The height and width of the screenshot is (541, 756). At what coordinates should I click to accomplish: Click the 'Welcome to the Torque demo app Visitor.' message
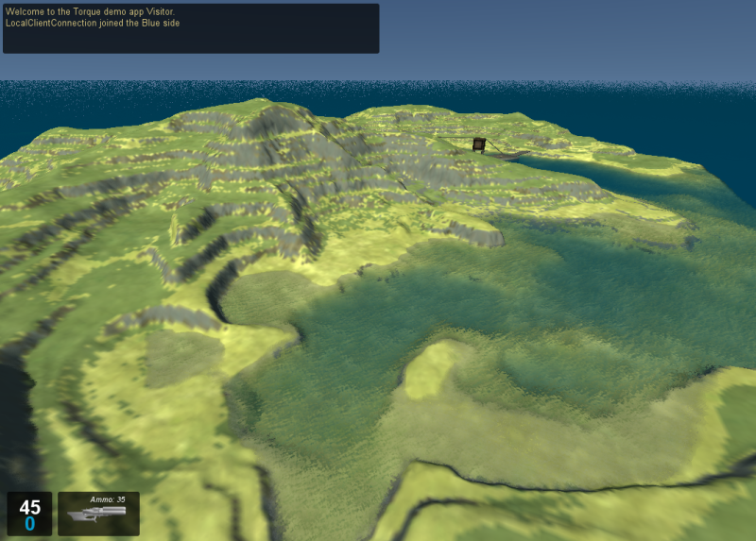tap(90, 11)
